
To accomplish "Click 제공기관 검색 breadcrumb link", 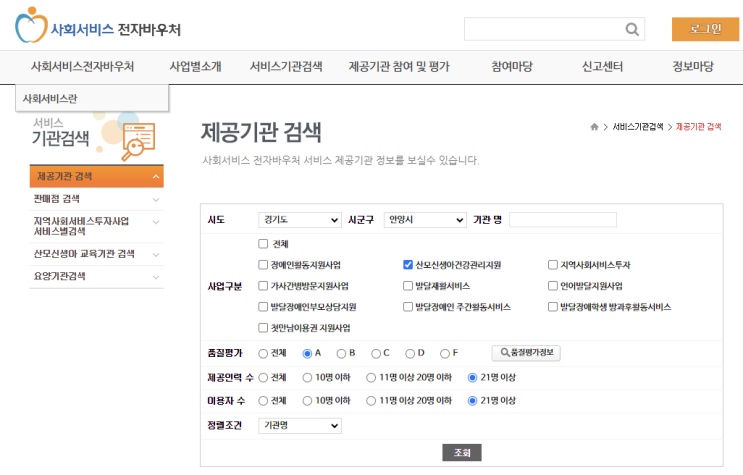I will pos(698,127).
